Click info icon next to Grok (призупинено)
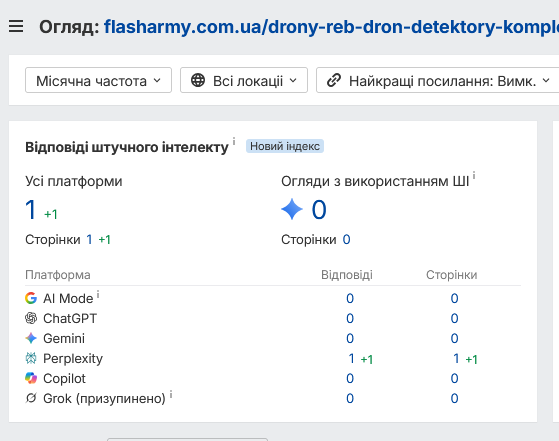Viewport: 559px width, 441px height. click(x=171, y=394)
